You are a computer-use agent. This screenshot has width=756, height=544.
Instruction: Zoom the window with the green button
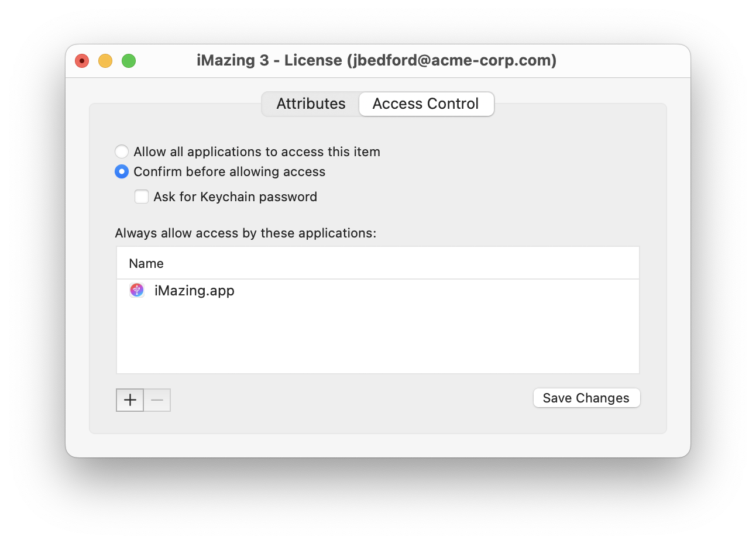click(129, 60)
